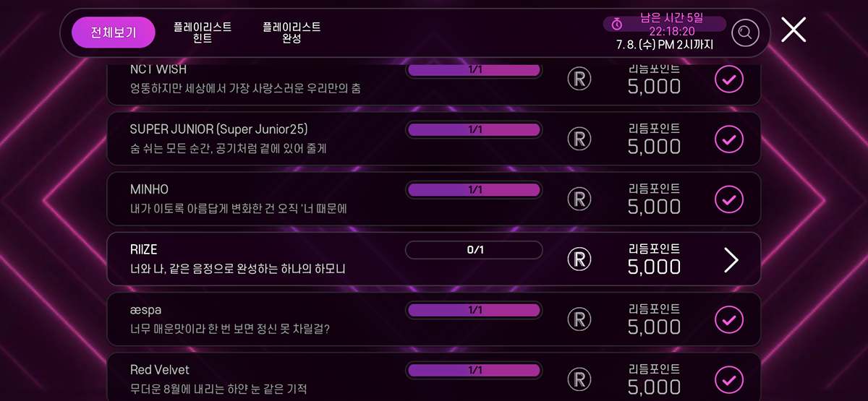Toggle the completed checkmark for NCT WISH
This screenshot has width=868, height=401.
tap(729, 78)
